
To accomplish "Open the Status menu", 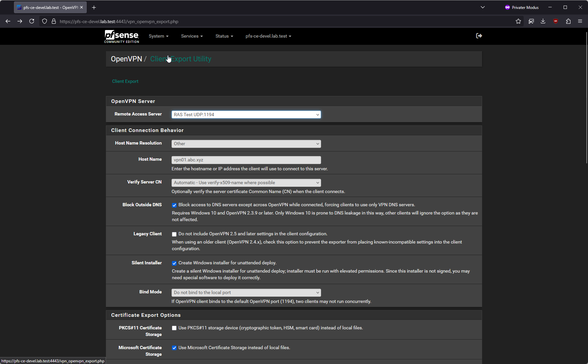I will [x=224, y=36].
